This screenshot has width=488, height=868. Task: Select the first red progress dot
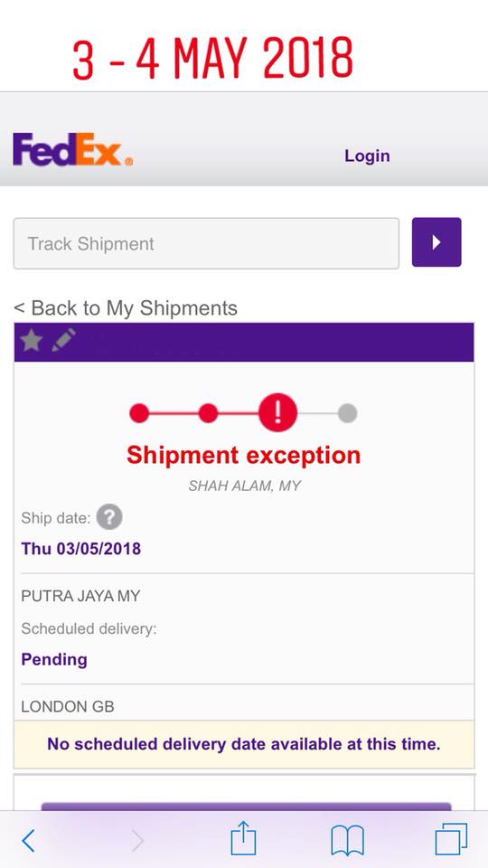pyautogui.click(x=139, y=413)
